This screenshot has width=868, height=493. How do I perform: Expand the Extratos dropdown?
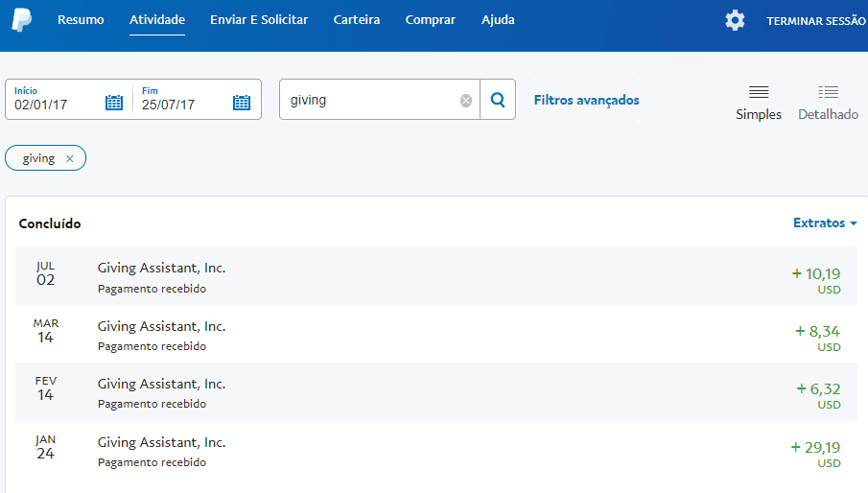(x=825, y=223)
